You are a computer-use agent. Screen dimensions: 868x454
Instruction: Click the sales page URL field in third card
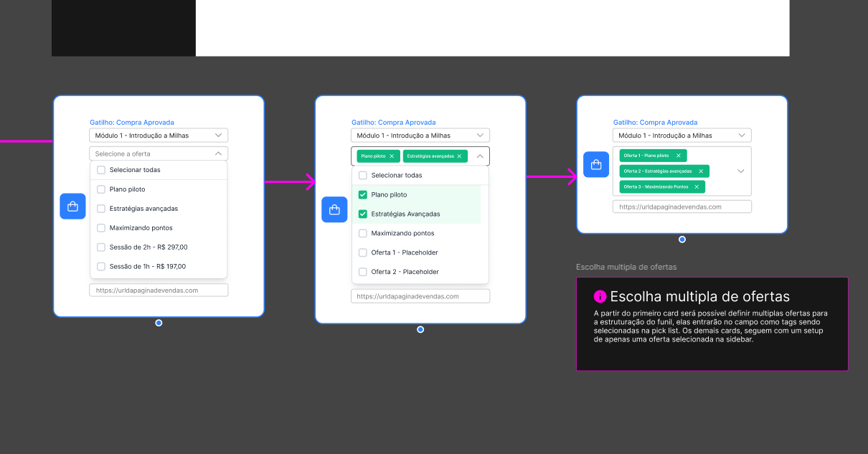tap(681, 207)
